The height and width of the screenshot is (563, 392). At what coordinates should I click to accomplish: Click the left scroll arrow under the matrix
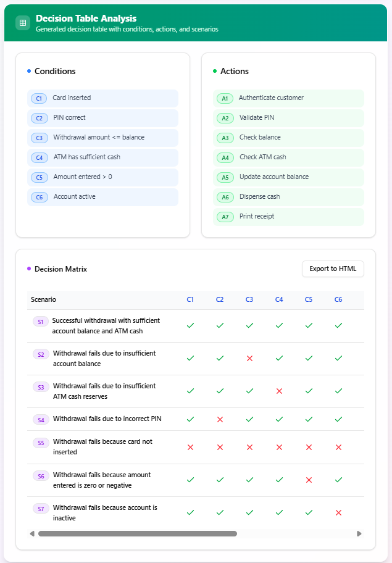pyautogui.click(x=32, y=532)
